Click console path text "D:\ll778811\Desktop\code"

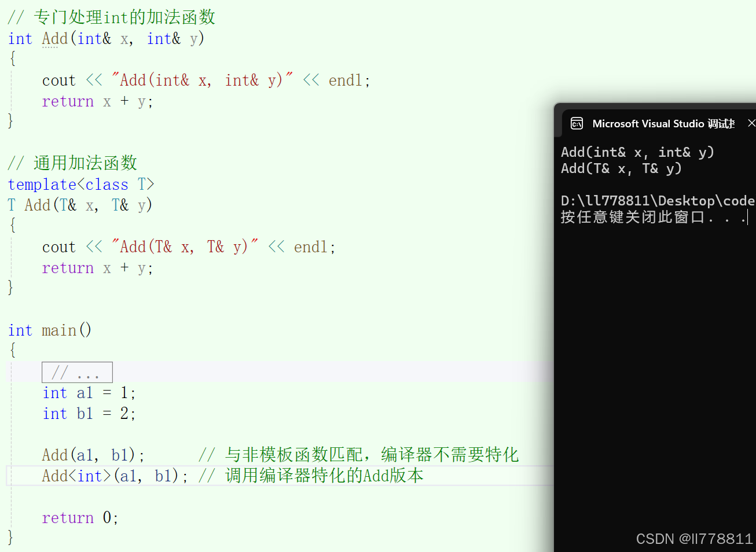(x=658, y=201)
